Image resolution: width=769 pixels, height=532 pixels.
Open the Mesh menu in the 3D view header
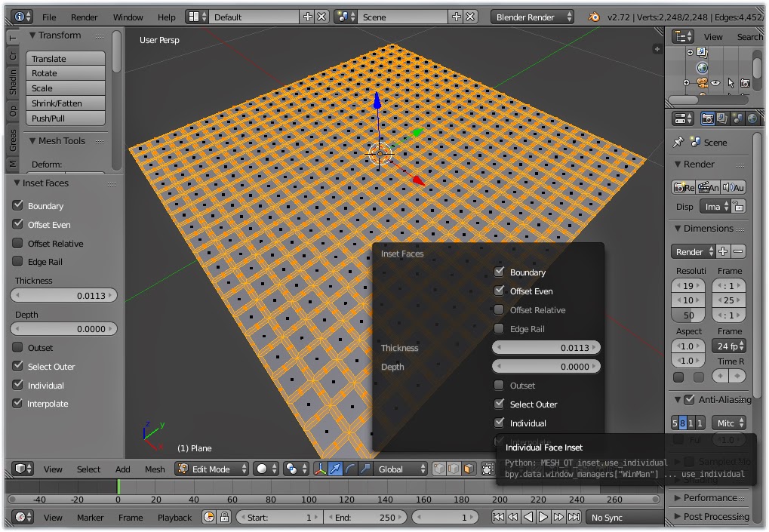point(154,469)
